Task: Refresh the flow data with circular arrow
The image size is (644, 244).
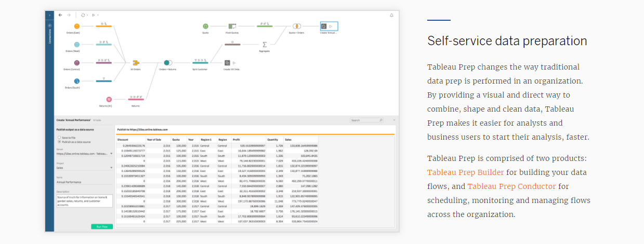Action: click(83, 15)
